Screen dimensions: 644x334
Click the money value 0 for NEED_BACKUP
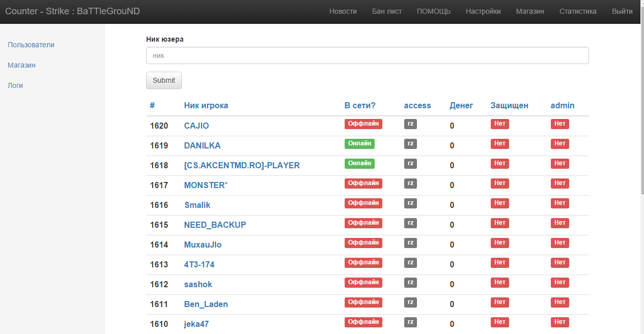pos(452,225)
